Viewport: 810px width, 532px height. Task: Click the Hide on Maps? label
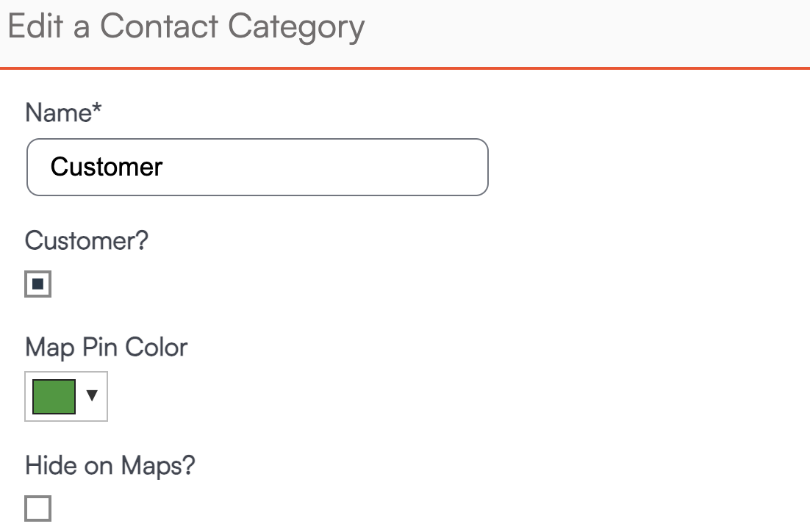click(x=110, y=466)
